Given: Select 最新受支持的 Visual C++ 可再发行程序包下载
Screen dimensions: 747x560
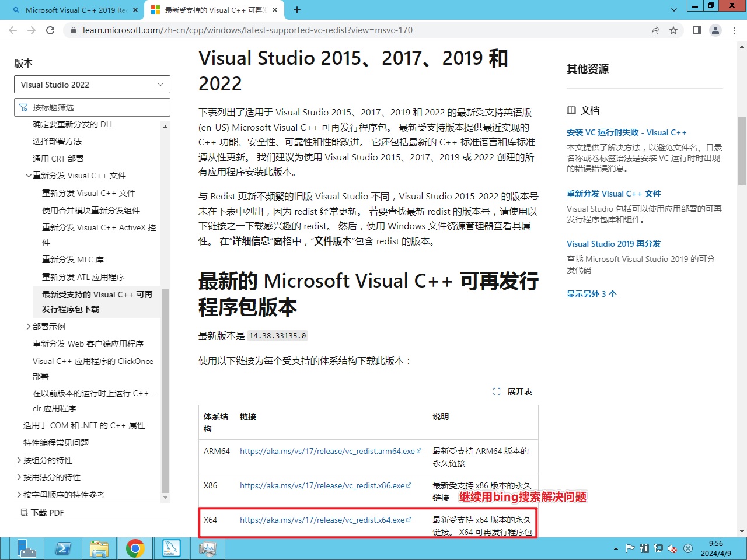Looking at the screenshot, I should coord(97,302).
